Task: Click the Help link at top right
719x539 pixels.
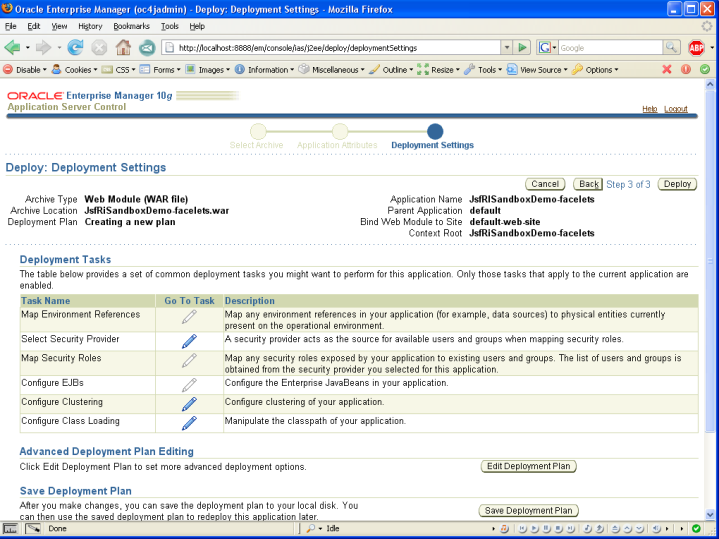Action: (x=649, y=109)
